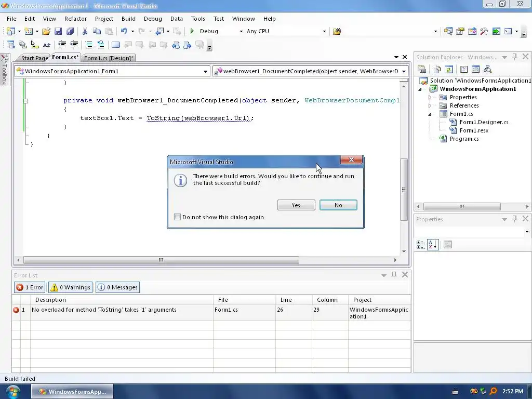532x399 pixels.
Task: Open the active documents list dropdown arrow
Action: [x=396, y=57]
